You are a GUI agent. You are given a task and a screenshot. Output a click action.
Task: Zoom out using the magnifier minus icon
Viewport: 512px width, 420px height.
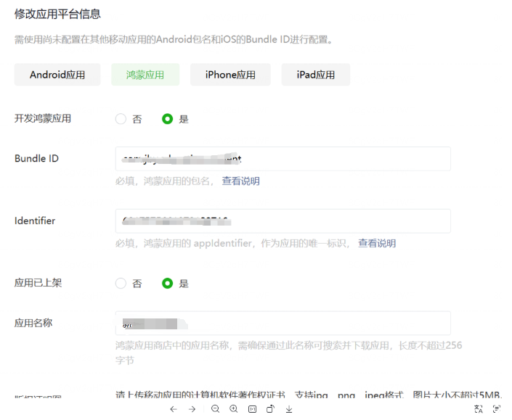pos(216,409)
